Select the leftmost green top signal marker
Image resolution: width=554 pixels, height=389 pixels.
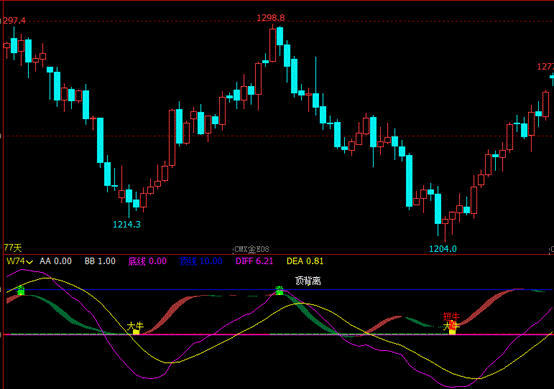point(21,290)
